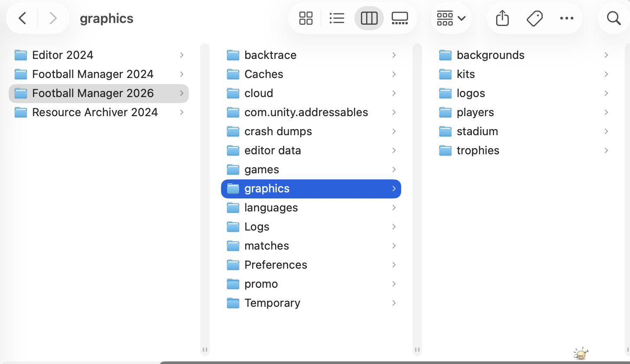Switch to list view
The image size is (630, 364).
(x=337, y=18)
